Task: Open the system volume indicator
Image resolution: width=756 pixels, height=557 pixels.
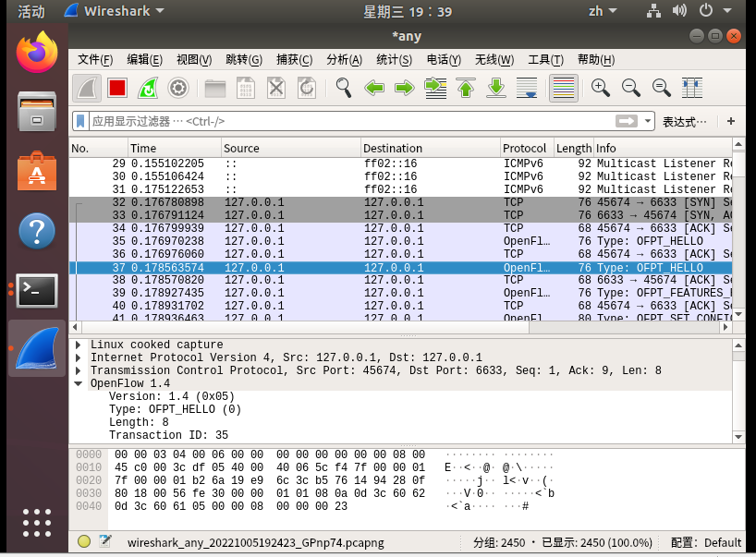Action: click(680, 10)
